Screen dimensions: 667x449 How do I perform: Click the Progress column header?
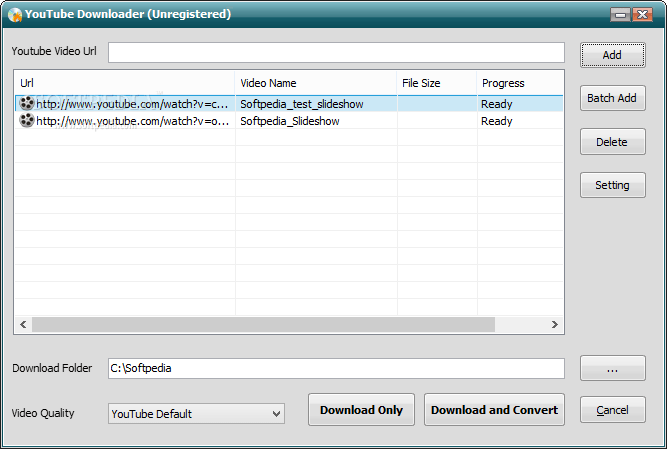tap(520, 83)
